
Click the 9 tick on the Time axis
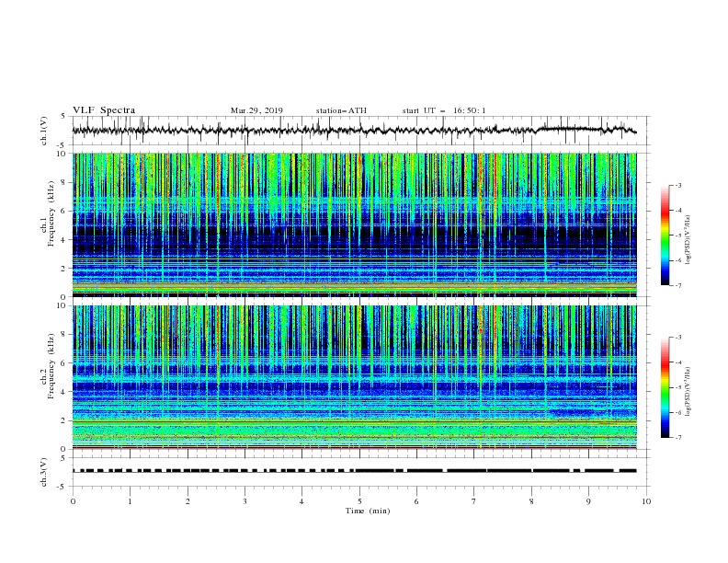click(588, 501)
